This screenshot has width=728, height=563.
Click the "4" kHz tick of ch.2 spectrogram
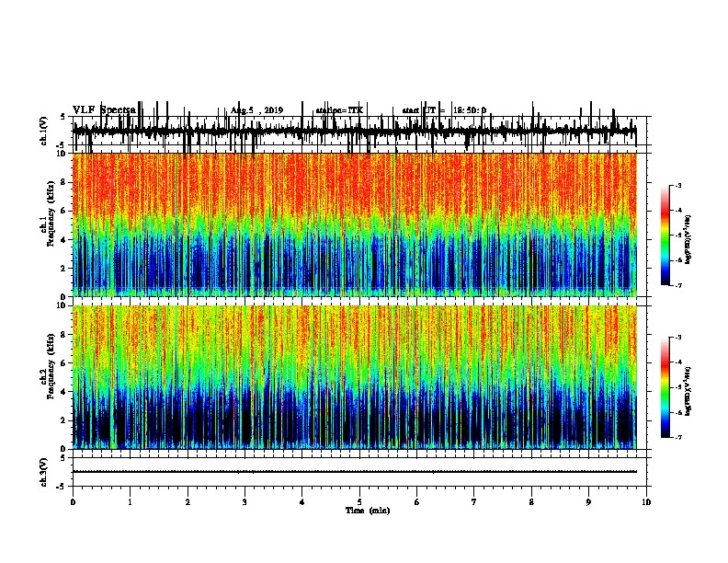tap(64, 392)
